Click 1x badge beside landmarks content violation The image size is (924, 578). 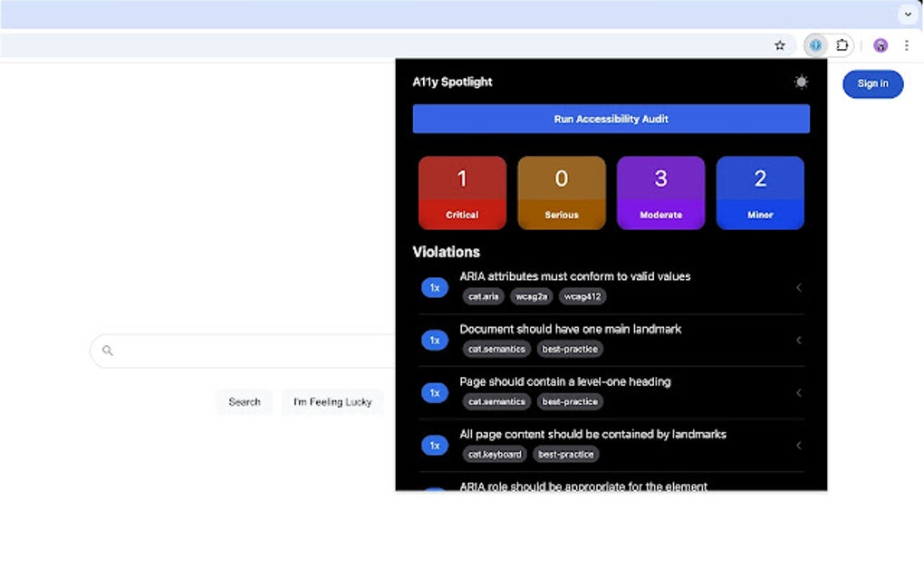pyautogui.click(x=434, y=446)
